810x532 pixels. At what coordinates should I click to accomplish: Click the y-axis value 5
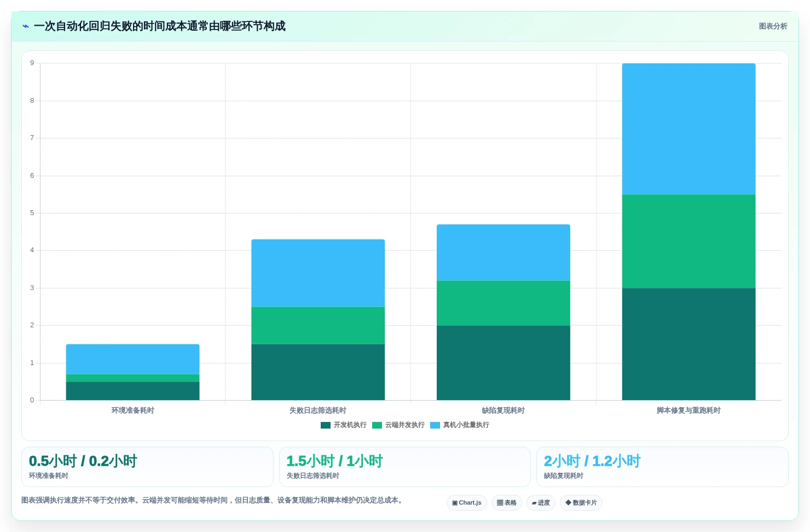[32, 213]
